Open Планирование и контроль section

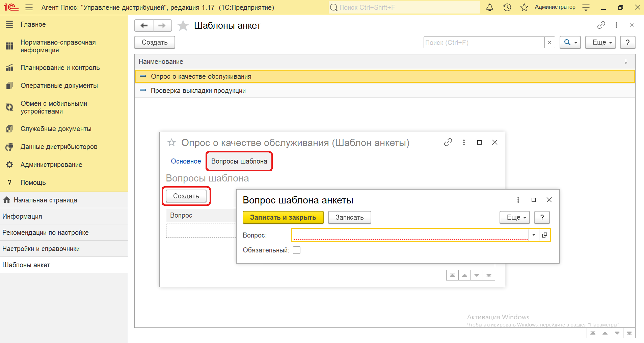pyautogui.click(x=60, y=68)
